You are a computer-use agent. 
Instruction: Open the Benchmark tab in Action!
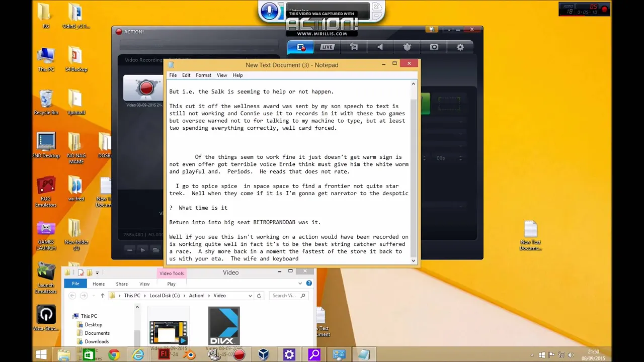407,47
